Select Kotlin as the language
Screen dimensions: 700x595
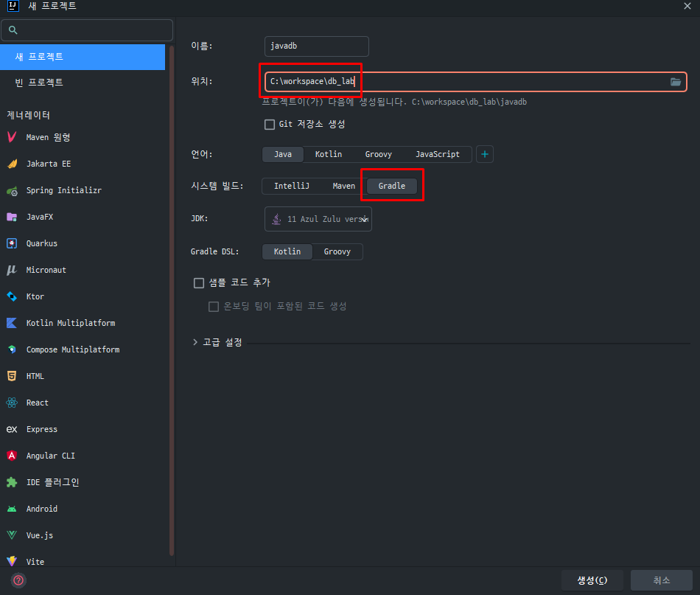pyautogui.click(x=329, y=155)
